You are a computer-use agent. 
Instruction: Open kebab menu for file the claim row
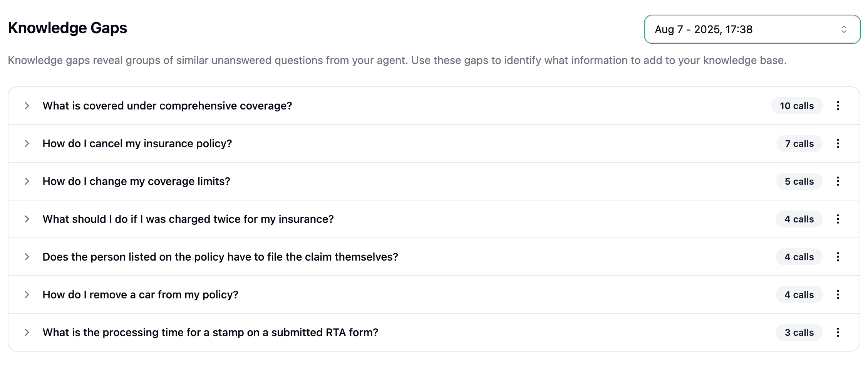[838, 257]
